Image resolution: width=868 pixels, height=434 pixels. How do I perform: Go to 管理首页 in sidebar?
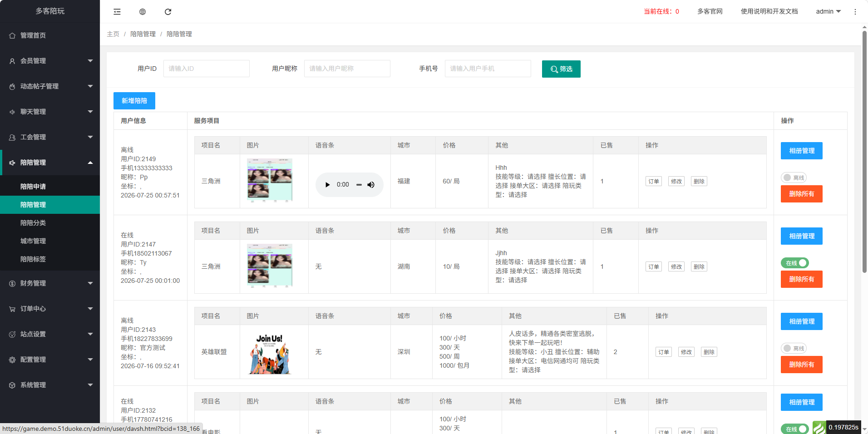50,35
